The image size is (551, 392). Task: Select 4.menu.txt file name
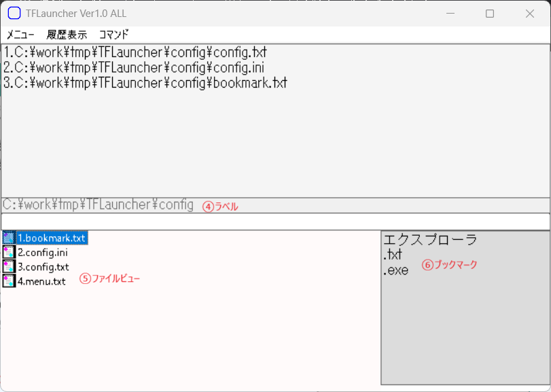(41, 281)
